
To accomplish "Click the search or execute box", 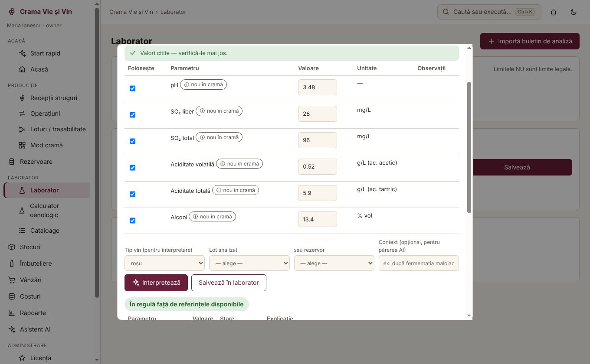I will point(489,12).
